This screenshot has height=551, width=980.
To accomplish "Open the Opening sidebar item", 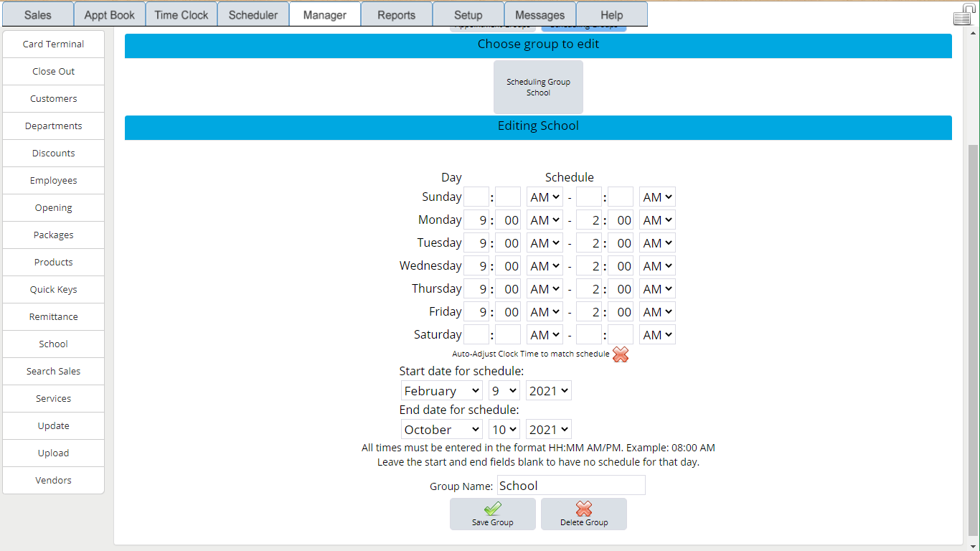I will [54, 208].
